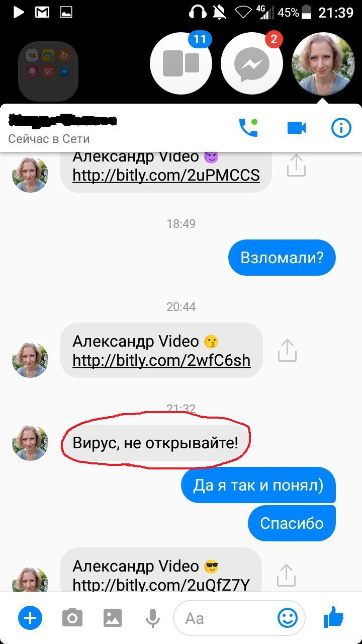Open conversation info via the i icon
This screenshot has width=362, height=644.
341,128
